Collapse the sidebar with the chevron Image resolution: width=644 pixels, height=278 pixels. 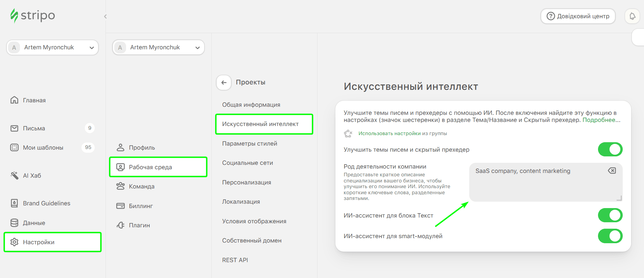click(x=105, y=16)
